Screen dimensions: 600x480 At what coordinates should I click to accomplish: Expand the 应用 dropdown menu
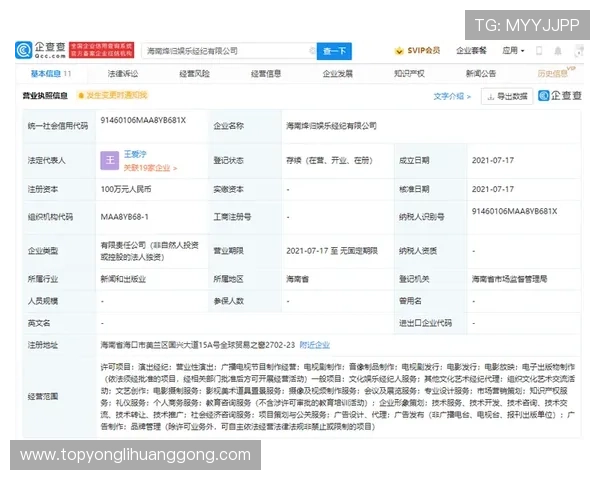pos(513,51)
